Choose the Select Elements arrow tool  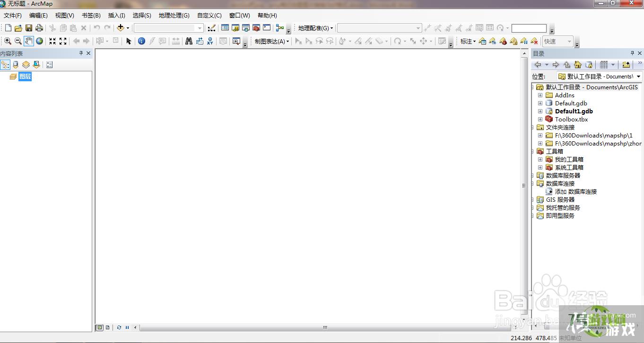pos(129,41)
